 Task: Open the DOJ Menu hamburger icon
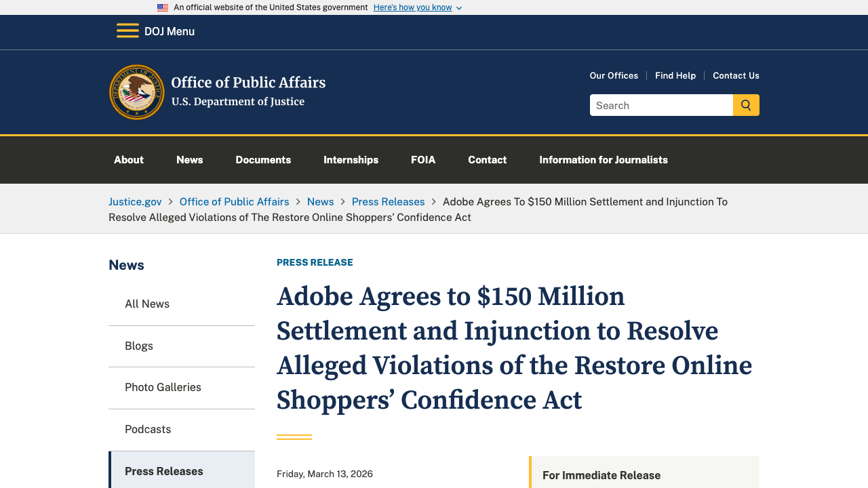(x=127, y=31)
